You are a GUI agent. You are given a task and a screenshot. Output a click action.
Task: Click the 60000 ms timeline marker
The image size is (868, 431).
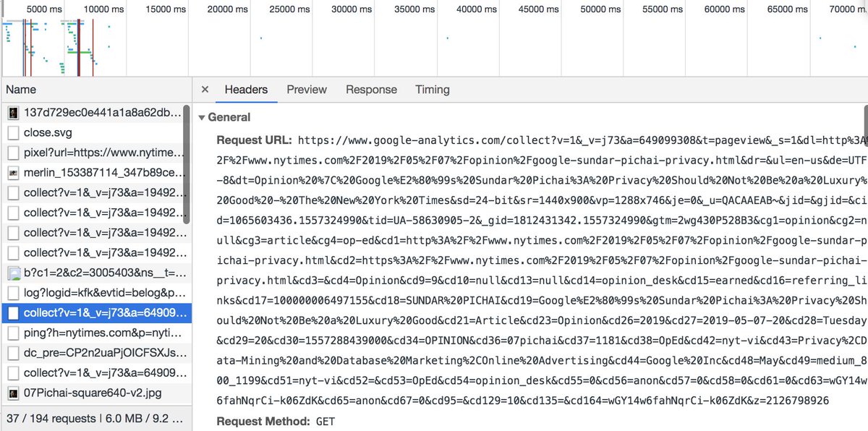pyautogui.click(x=726, y=9)
